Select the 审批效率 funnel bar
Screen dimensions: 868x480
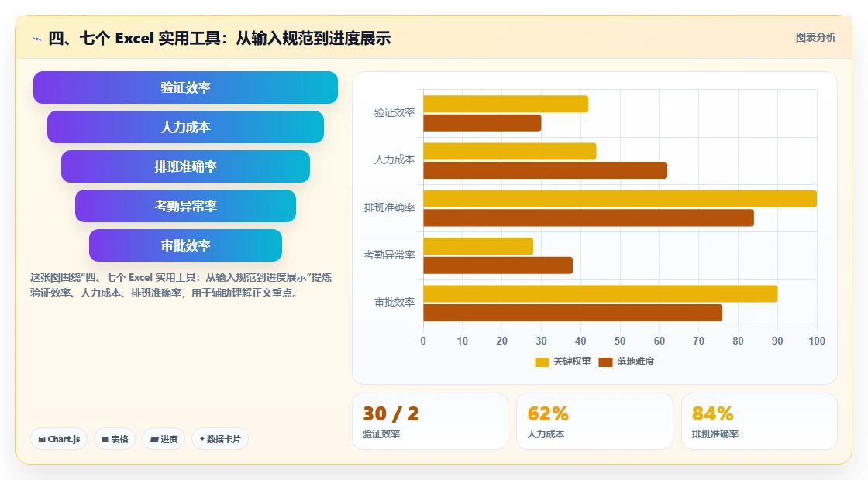coord(185,245)
